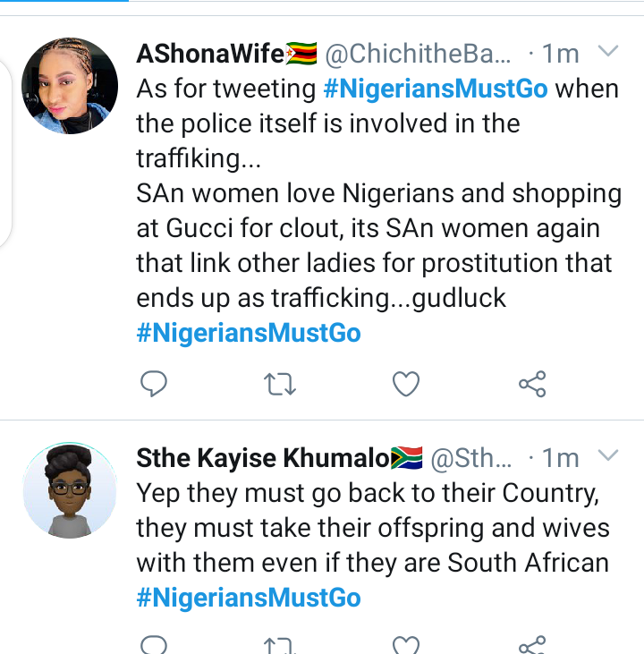Reply to AShonaWife's tweet
This screenshot has height=654, width=644.
[155, 384]
